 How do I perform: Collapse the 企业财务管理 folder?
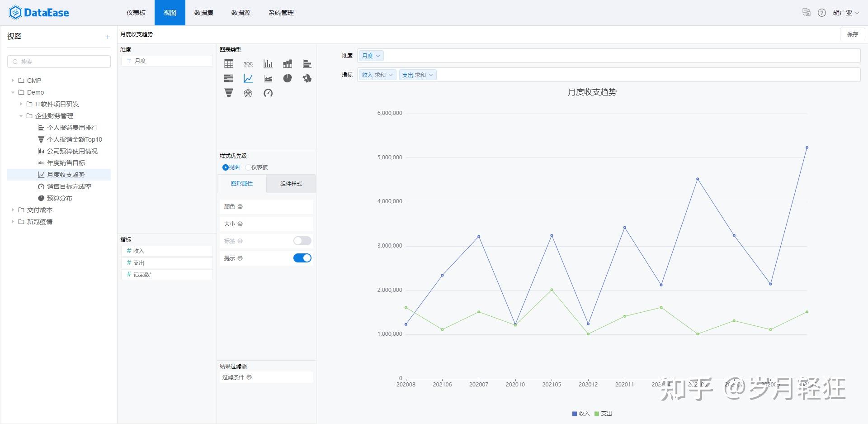[21, 116]
